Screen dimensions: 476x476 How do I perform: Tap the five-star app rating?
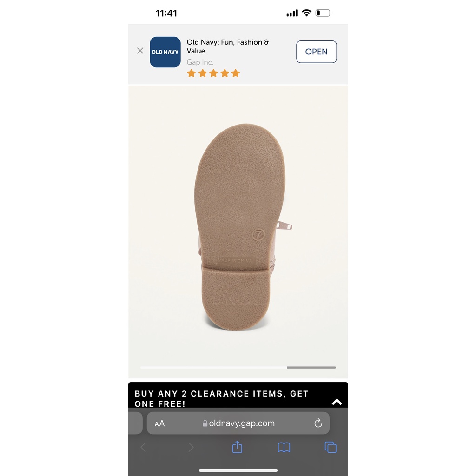tap(213, 73)
